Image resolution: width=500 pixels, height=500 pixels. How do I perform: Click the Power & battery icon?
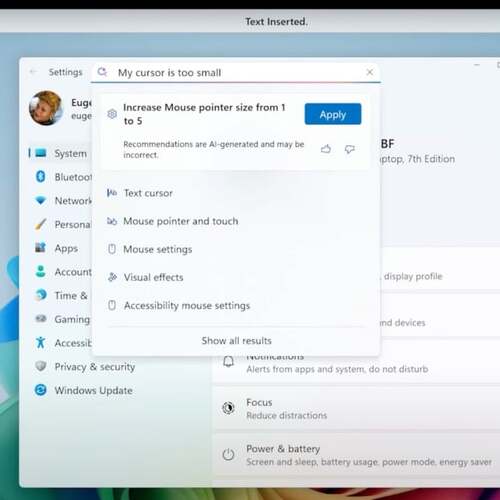(x=228, y=454)
